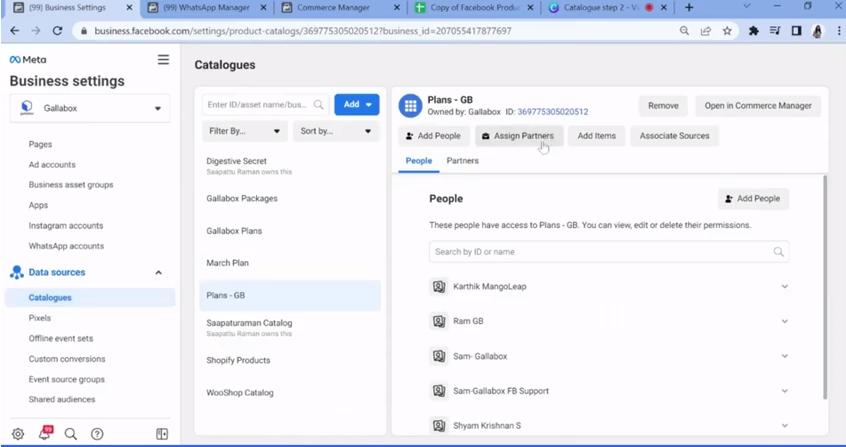The width and height of the screenshot is (846, 447).
Task: Click the zoom magnifier in address bar
Action: (684, 31)
